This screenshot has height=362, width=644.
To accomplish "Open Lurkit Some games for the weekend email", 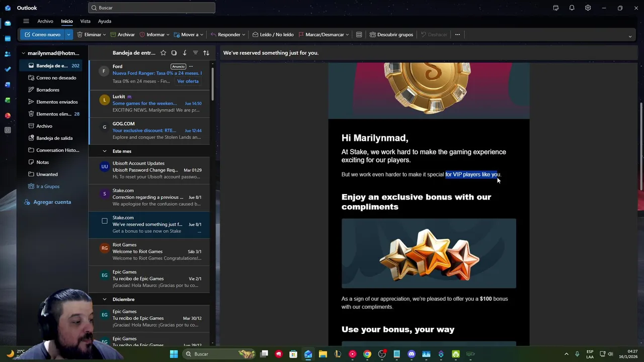I will coord(149,103).
